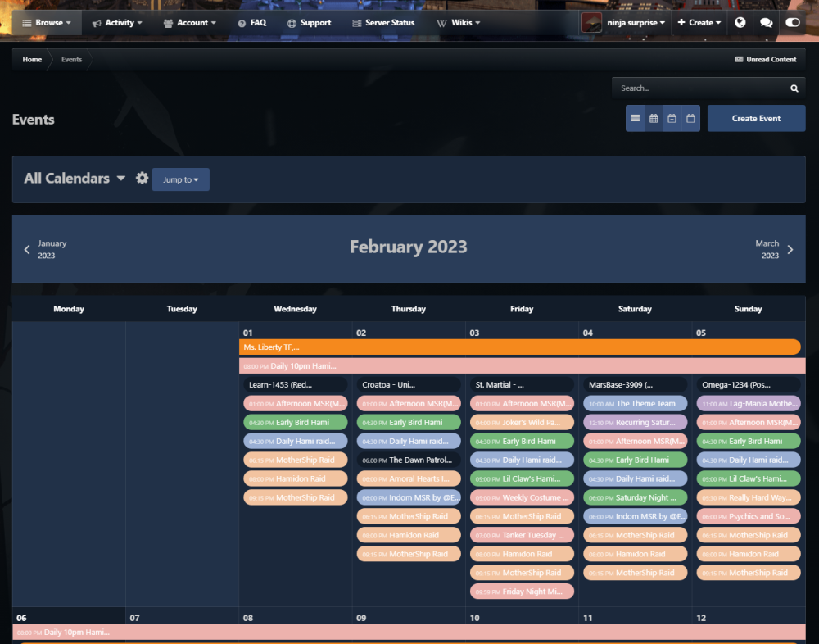Switch to event stream list view icon
Screen dimensions: 819x644
636,119
